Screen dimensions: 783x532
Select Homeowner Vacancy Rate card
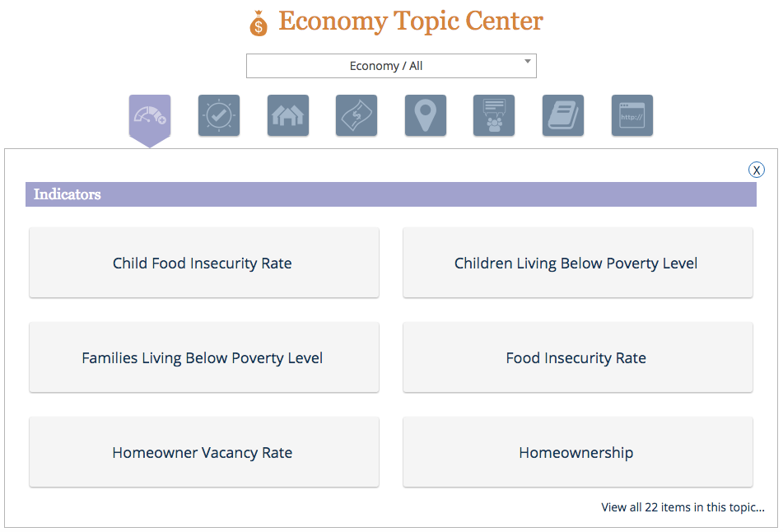point(204,452)
